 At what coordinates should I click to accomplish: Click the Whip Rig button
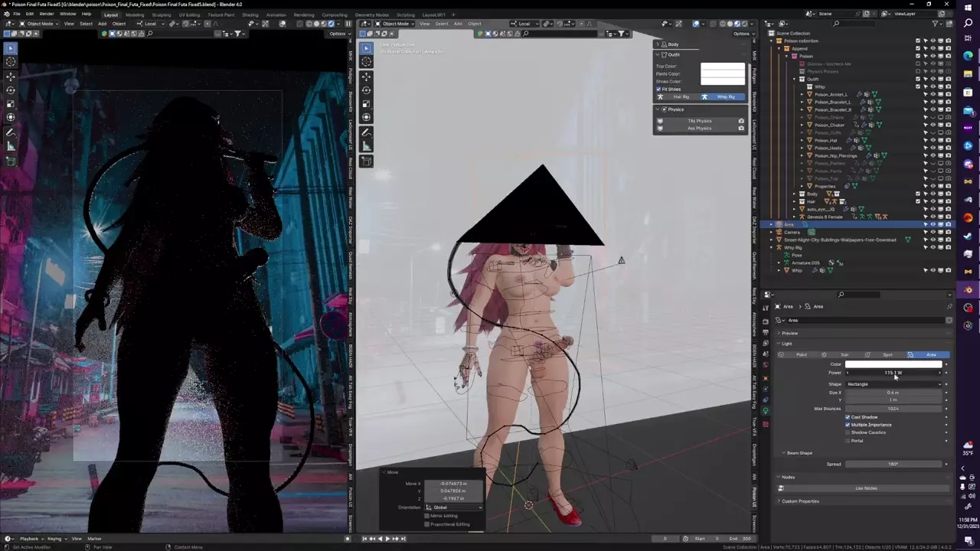pyautogui.click(x=722, y=97)
